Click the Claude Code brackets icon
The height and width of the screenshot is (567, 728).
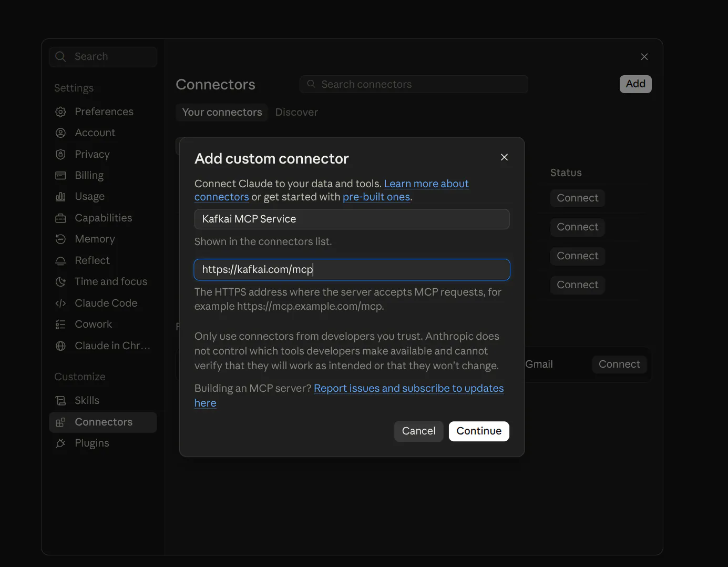[x=60, y=303]
